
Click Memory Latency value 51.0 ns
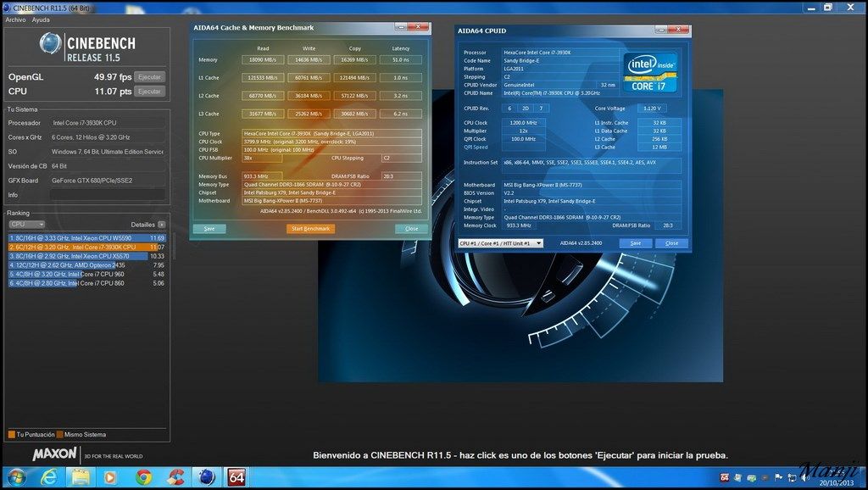pos(401,60)
